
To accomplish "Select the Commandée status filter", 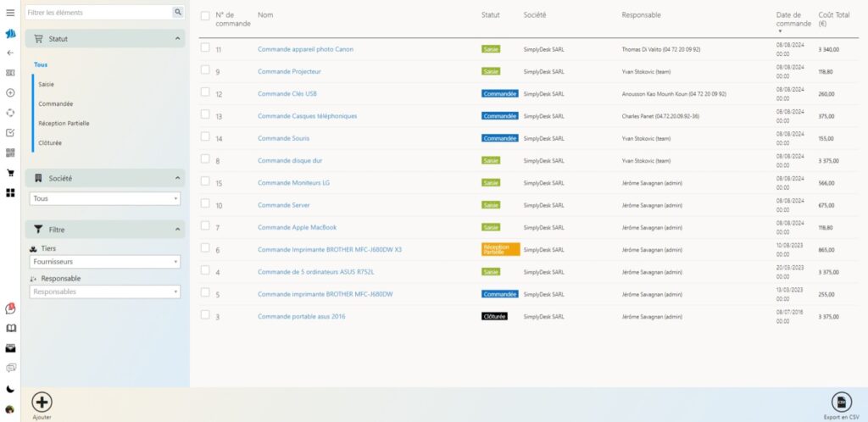I will coord(56,104).
